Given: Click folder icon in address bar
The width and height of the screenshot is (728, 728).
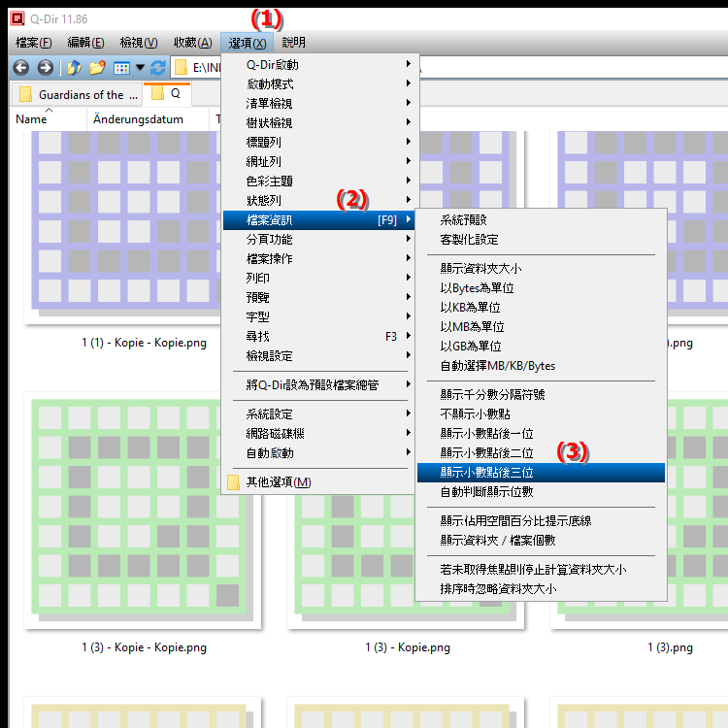Looking at the screenshot, I should (181, 68).
